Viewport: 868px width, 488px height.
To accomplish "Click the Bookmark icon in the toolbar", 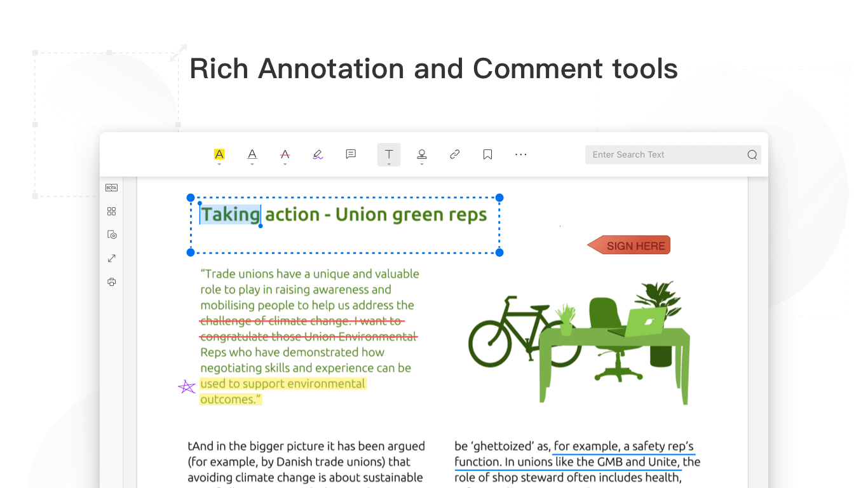I will 488,154.
